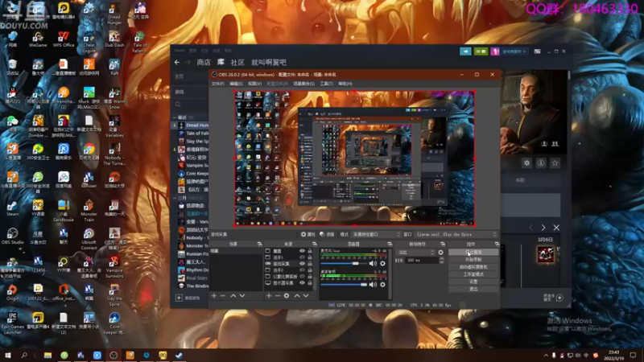
Task: Click transition duration stepper arrows
Action: pos(441,260)
